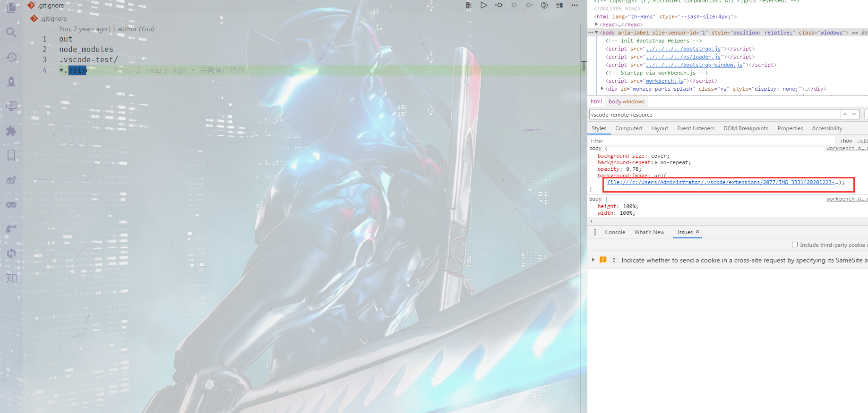Enable Include third-party cookie issues checkbox
The image size is (868, 413).
(x=795, y=244)
